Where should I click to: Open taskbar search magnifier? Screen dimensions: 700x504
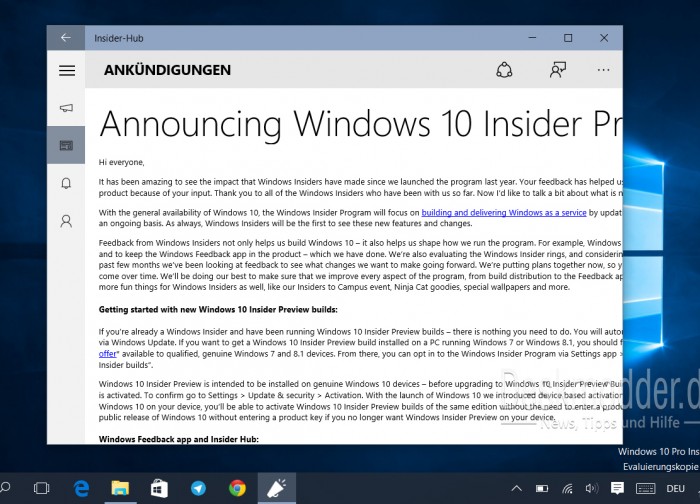click(x=5, y=488)
